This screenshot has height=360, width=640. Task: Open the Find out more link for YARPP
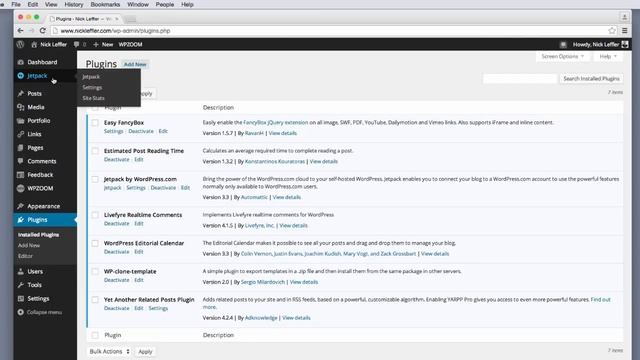click(600, 300)
